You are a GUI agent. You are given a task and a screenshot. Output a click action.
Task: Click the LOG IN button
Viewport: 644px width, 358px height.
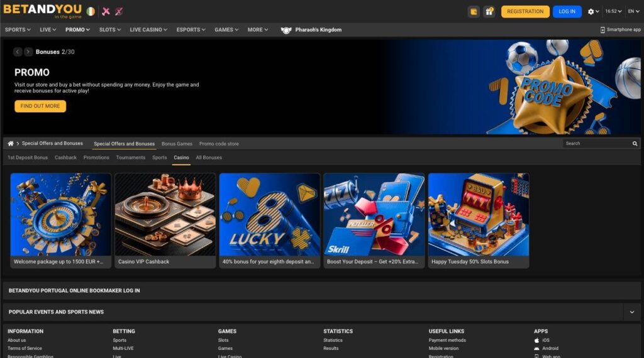coord(567,11)
